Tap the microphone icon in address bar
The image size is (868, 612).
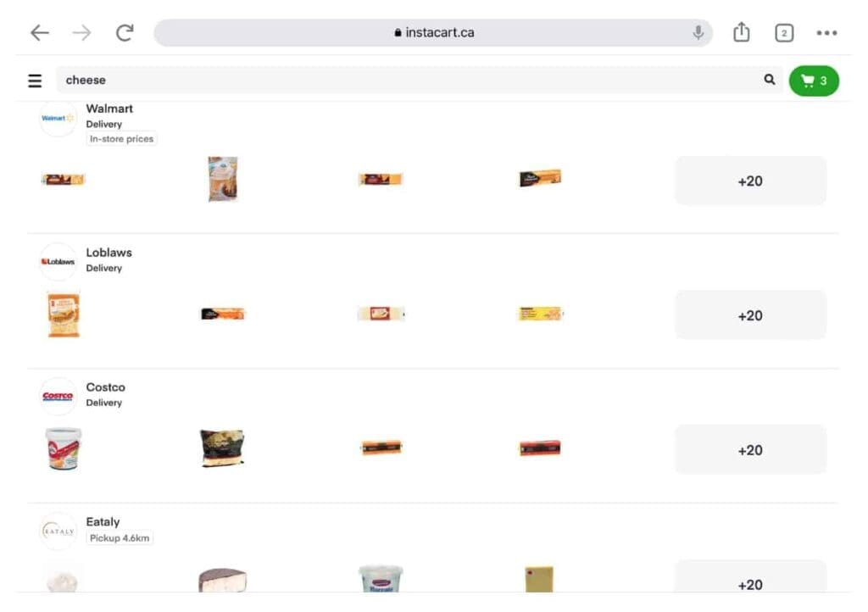pos(698,33)
